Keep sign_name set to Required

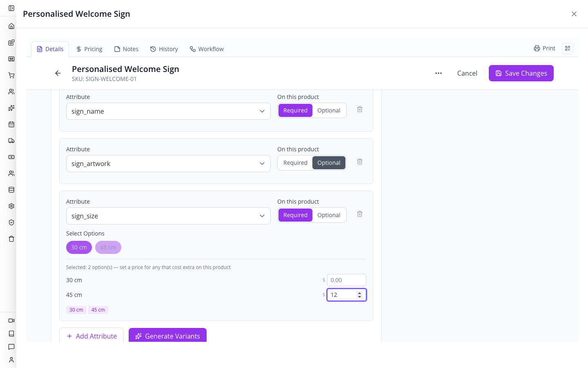pyautogui.click(x=295, y=110)
